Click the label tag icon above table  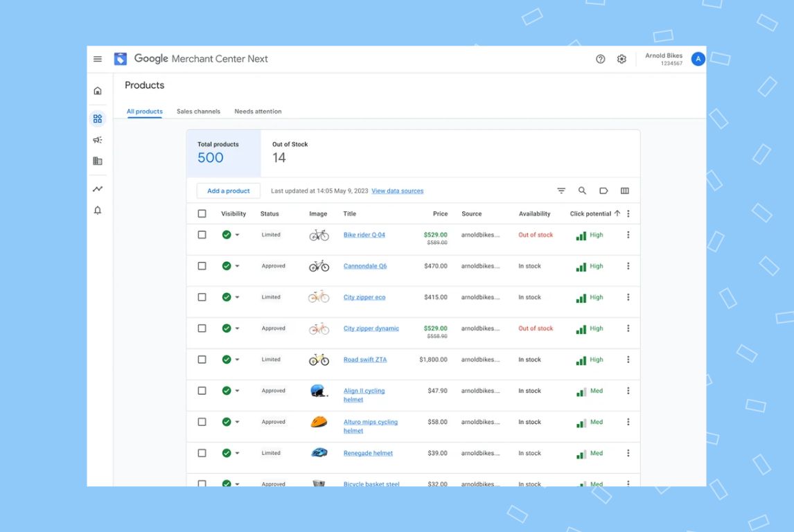click(x=603, y=190)
